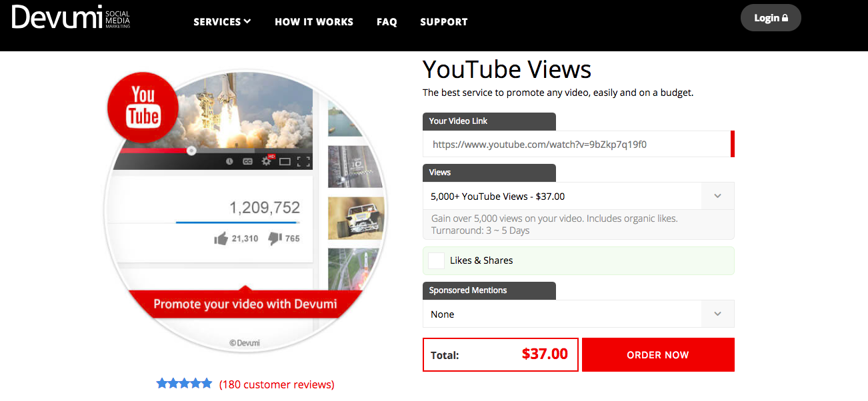The image size is (868, 401).
Task: Click the YouTube Views heading
Action: click(x=507, y=69)
